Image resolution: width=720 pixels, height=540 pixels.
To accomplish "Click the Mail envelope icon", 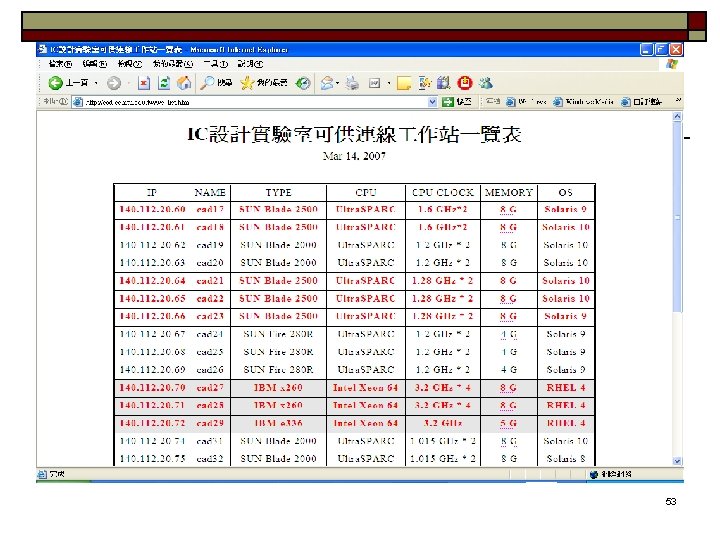I will 326,83.
